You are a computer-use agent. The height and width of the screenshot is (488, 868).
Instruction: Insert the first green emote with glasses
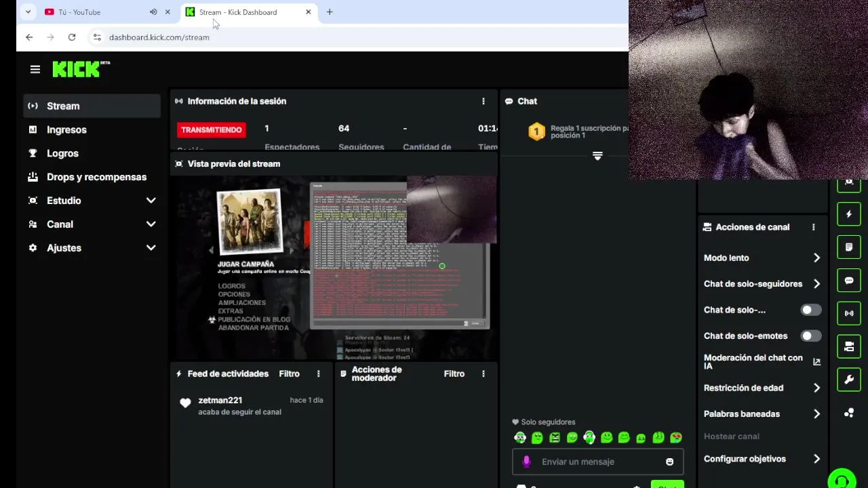[520, 438]
